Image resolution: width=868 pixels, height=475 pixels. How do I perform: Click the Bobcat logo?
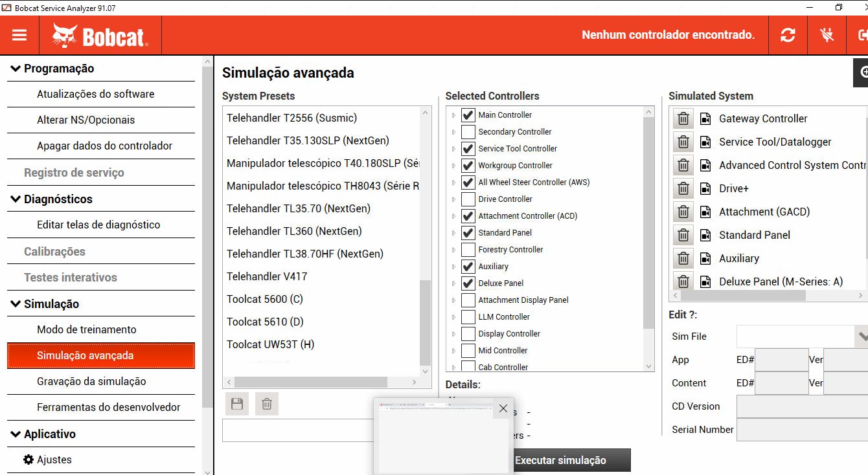(100, 36)
